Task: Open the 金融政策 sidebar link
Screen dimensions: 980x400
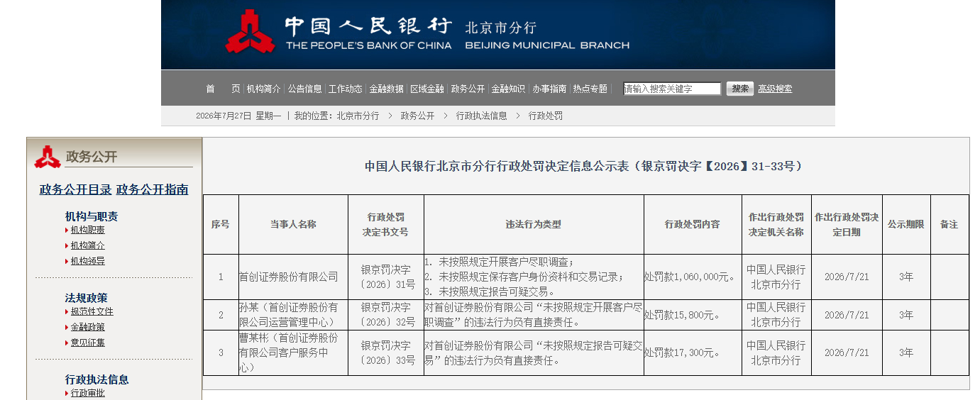Action: point(88,327)
